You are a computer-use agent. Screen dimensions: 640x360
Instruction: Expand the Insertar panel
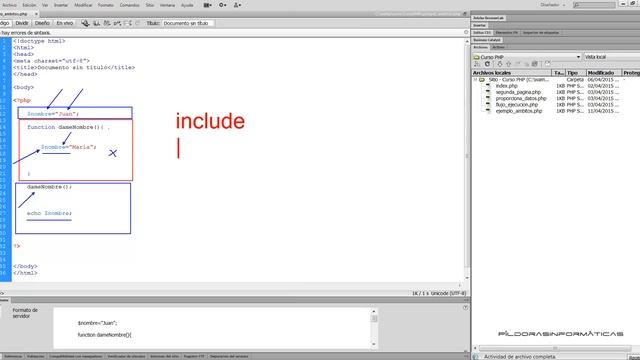point(480,25)
